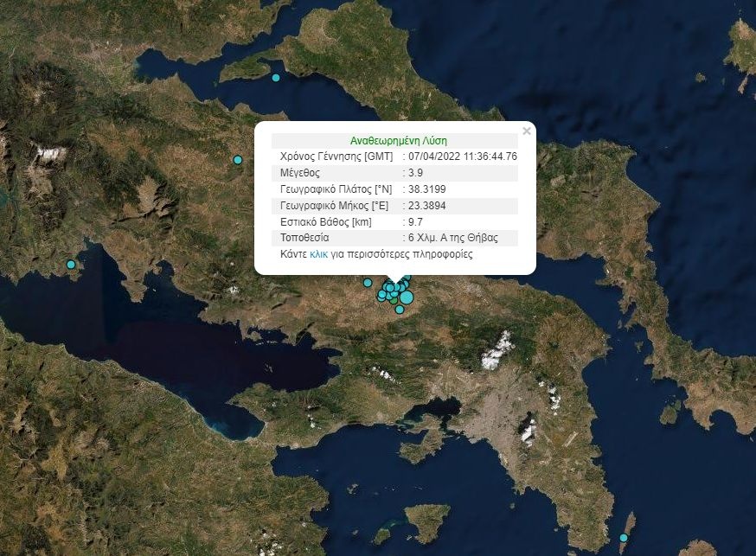
Task: Select the largest circle in the earthquake cluster
Action: 406,298
